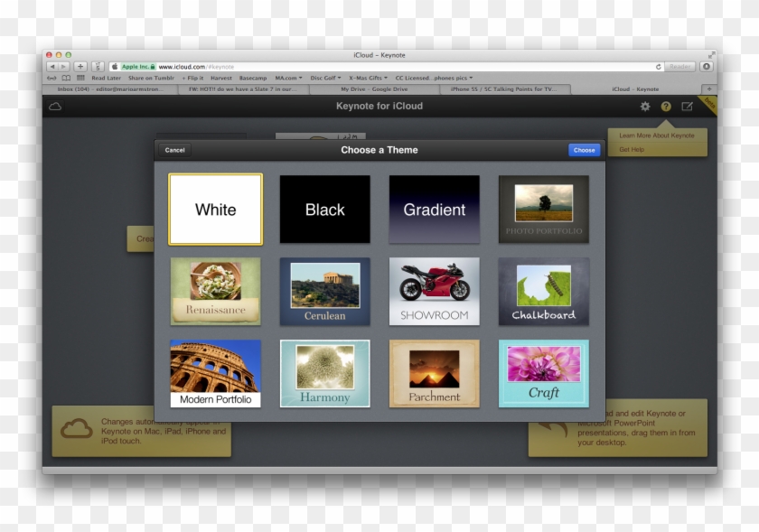Image resolution: width=759 pixels, height=532 pixels.
Task: Click the yellow Help question mark icon
Action: click(666, 106)
